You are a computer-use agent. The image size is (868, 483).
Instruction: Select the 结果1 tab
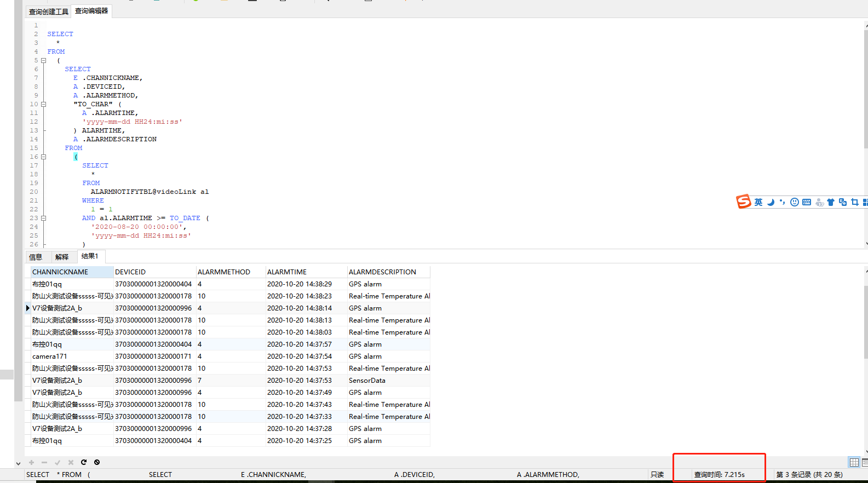[x=90, y=256]
